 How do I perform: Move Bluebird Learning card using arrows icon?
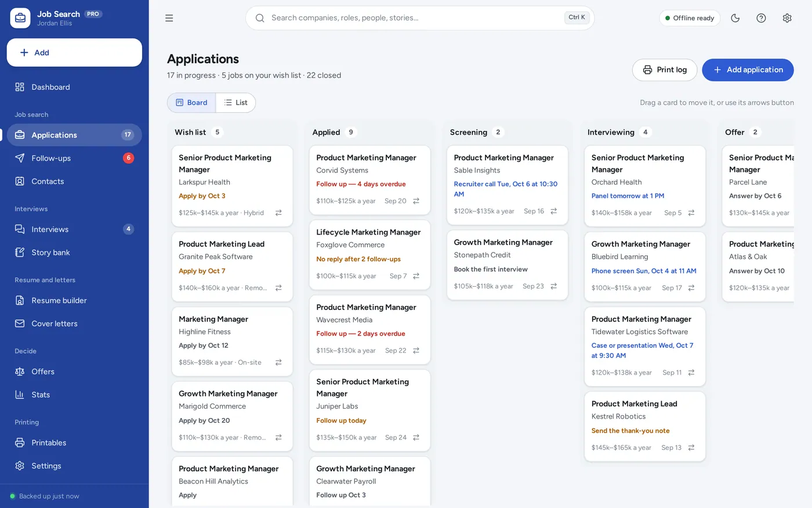[691, 288]
